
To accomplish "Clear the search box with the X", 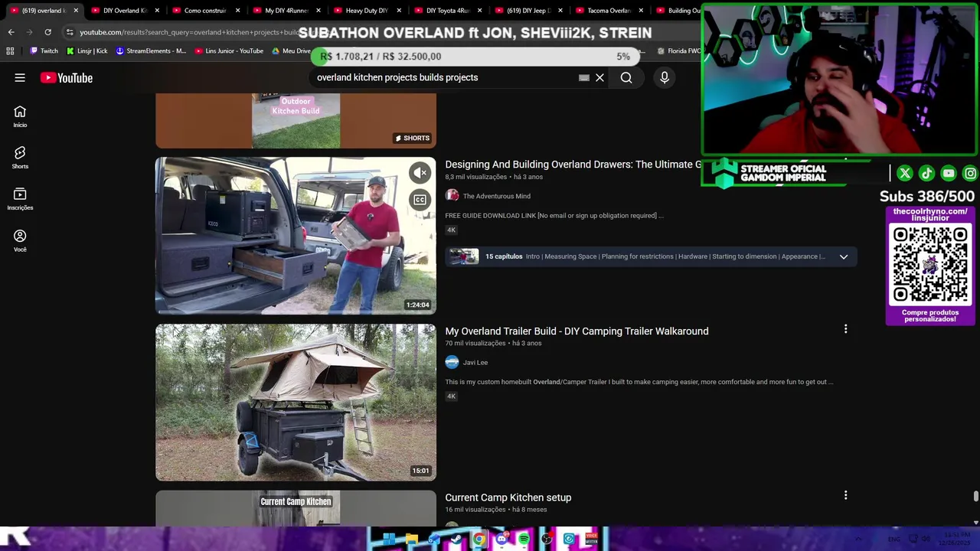I will 600,77.
